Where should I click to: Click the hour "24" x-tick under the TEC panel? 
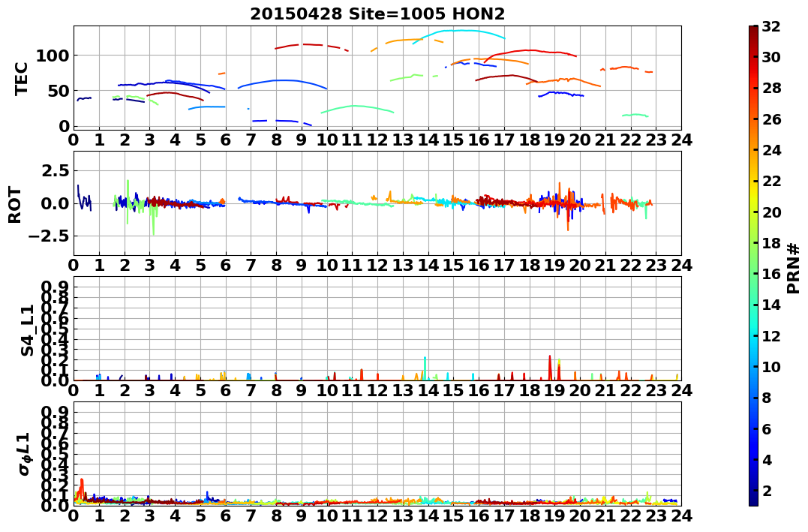point(681,140)
